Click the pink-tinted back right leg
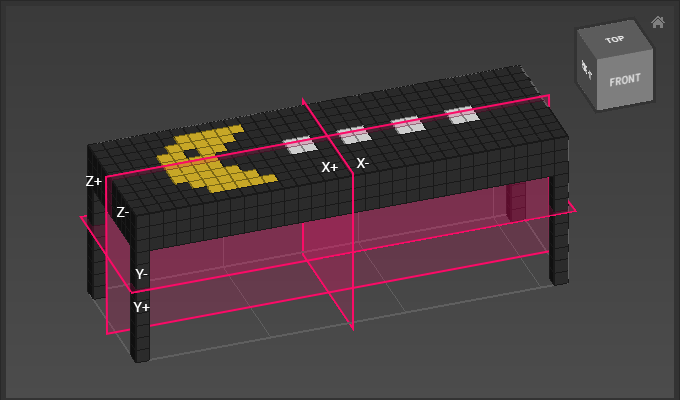 (x=515, y=200)
